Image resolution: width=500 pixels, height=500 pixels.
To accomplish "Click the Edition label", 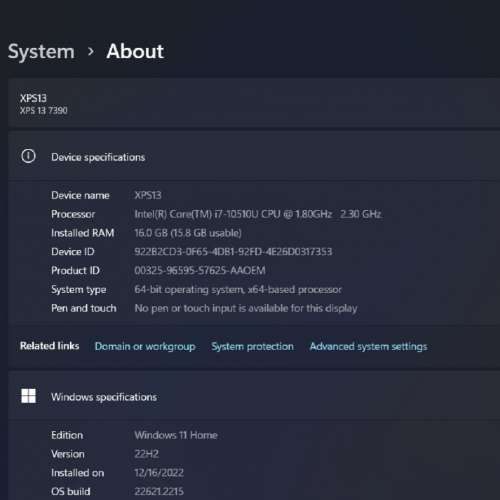I will point(67,435).
